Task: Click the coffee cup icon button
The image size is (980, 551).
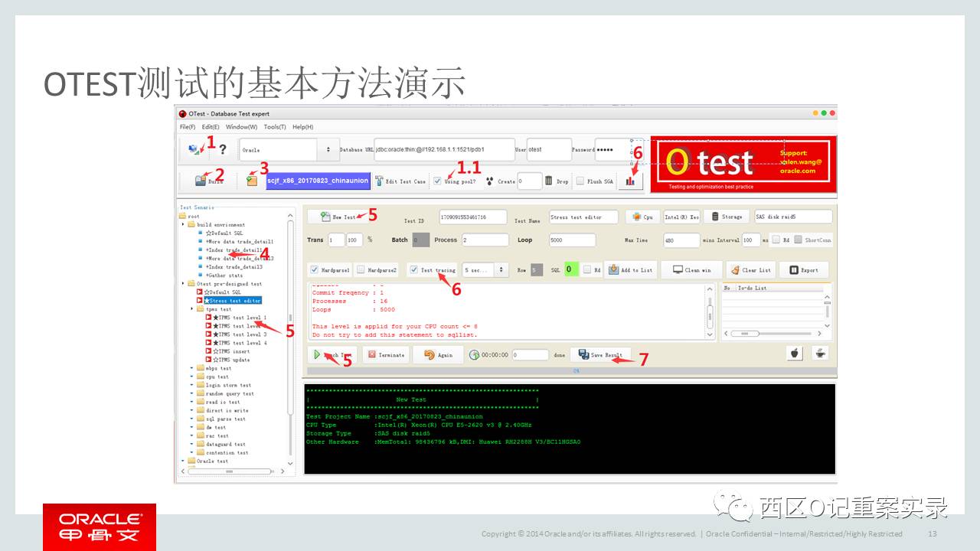Action: pyautogui.click(x=820, y=353)
